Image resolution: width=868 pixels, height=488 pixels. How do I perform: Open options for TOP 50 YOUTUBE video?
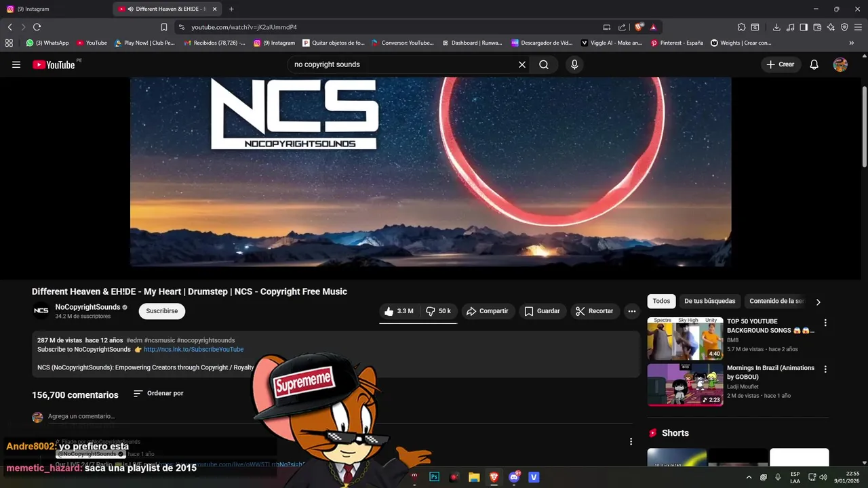point(825,323)
